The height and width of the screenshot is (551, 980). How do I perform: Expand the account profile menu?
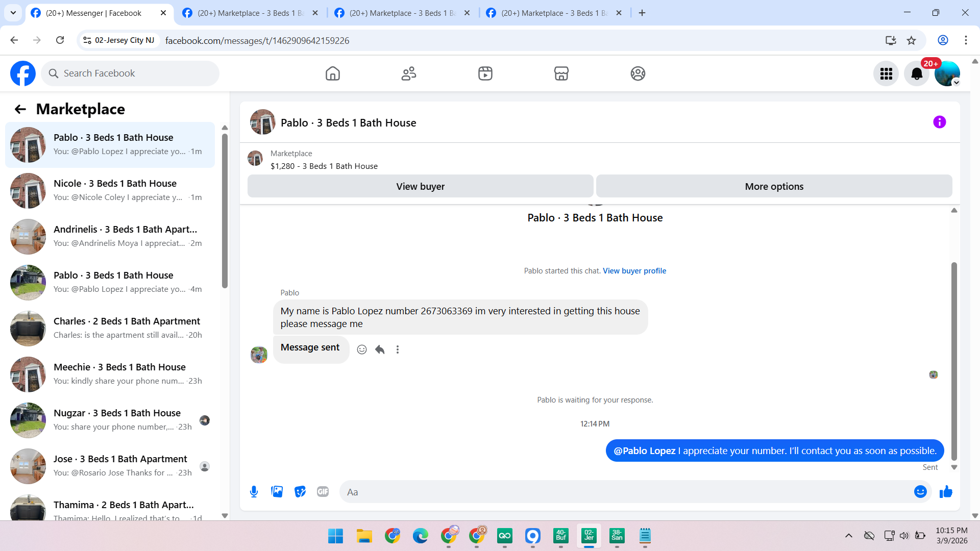[947, 74]
